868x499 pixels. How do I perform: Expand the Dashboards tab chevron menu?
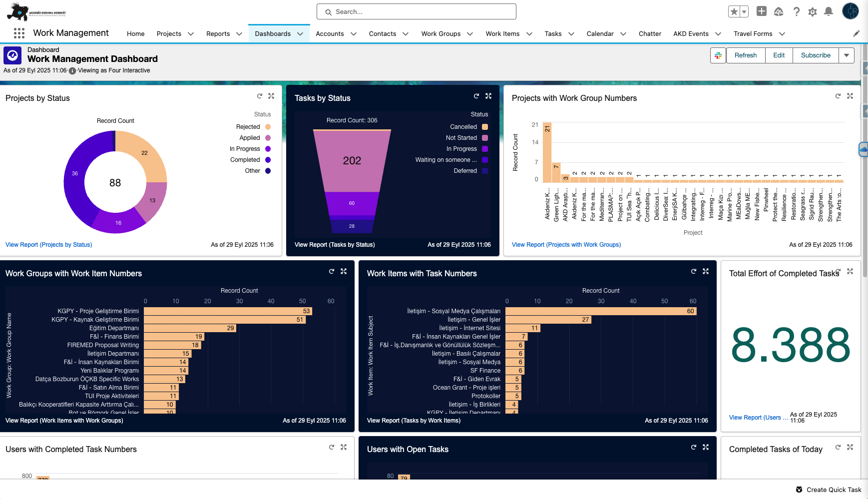click(300, 34)
